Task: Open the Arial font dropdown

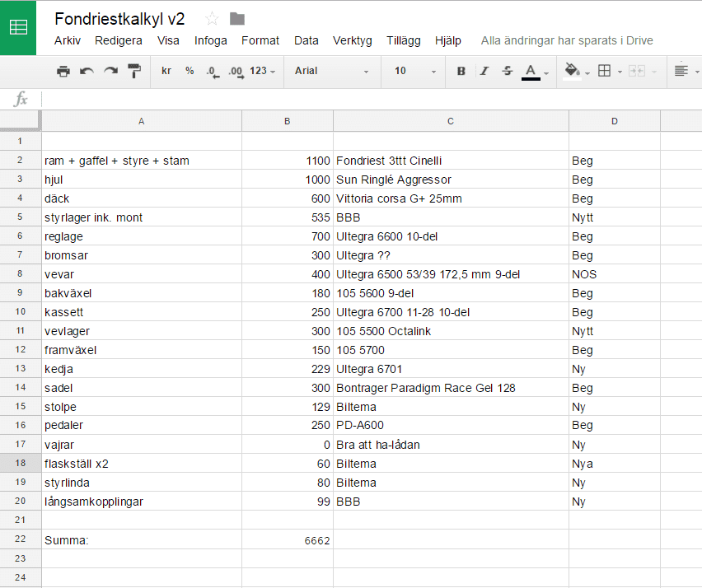Action: pyautogui.click(x=332, y=71)
